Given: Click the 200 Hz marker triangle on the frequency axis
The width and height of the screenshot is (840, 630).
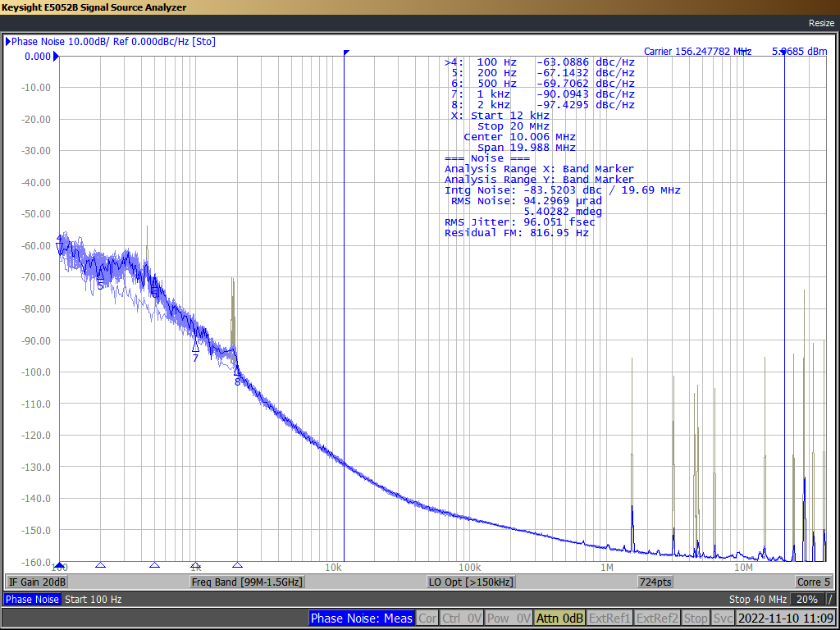Looking at the screenshot, I should click(100, 565).
